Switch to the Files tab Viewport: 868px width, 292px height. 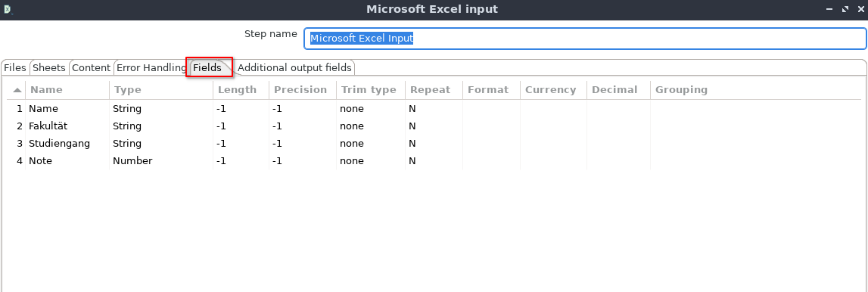15,67
